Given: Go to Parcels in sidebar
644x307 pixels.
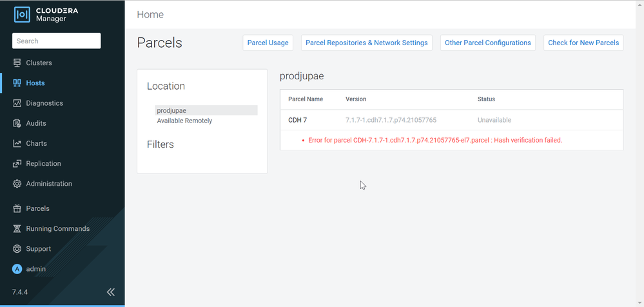Looking at the screenshot, I should click(x=38, y=208).
